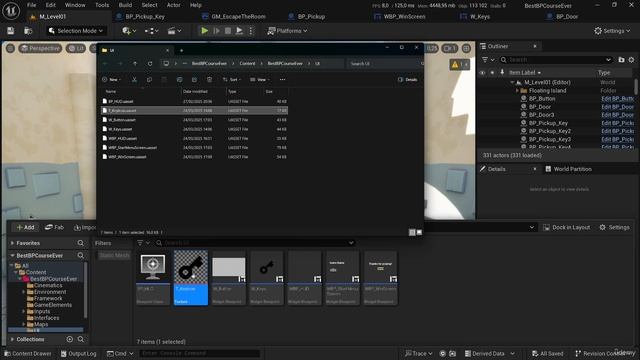The width and height of the screenshot is (640, 360).
Task: Click the viewport layout icon at top right
Action: (466, 49)
